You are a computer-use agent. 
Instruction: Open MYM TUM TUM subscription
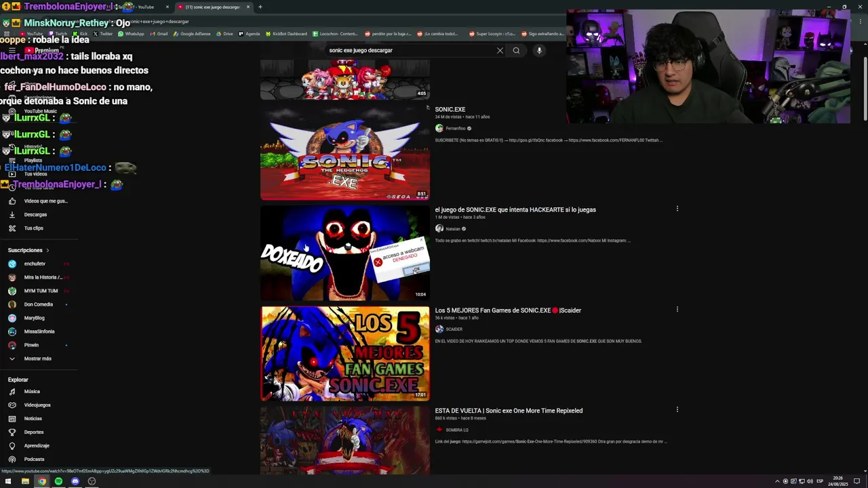[x=39, y=291]
